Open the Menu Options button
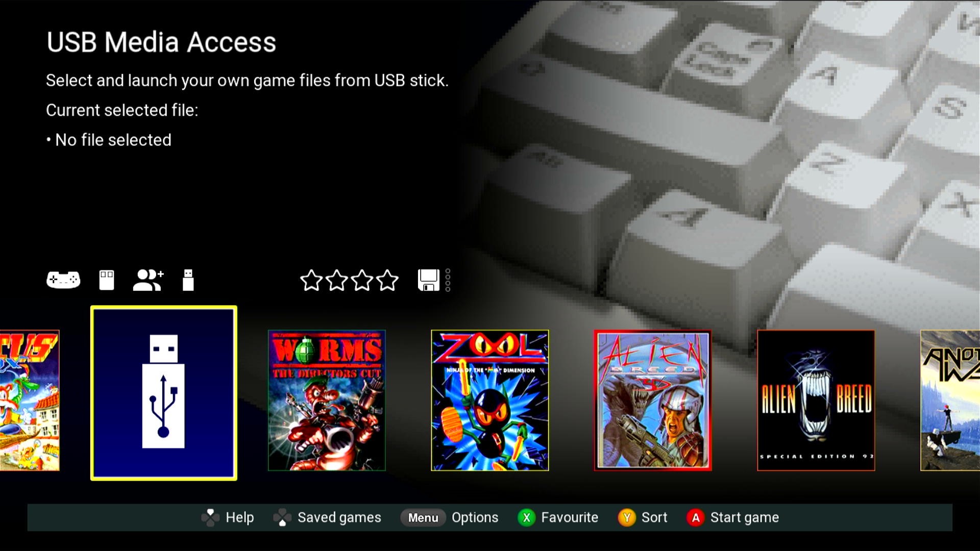The width and height of the screenshot is (980, 551). click(x=449, y=517)
